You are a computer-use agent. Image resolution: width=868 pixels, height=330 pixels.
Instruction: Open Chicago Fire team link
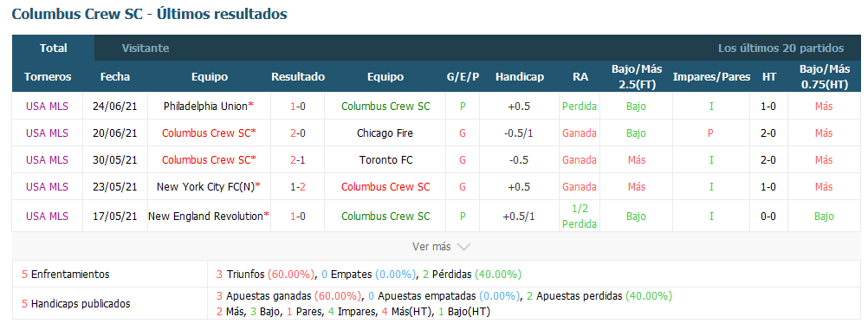pyautogui.click(x=385, y=133)
